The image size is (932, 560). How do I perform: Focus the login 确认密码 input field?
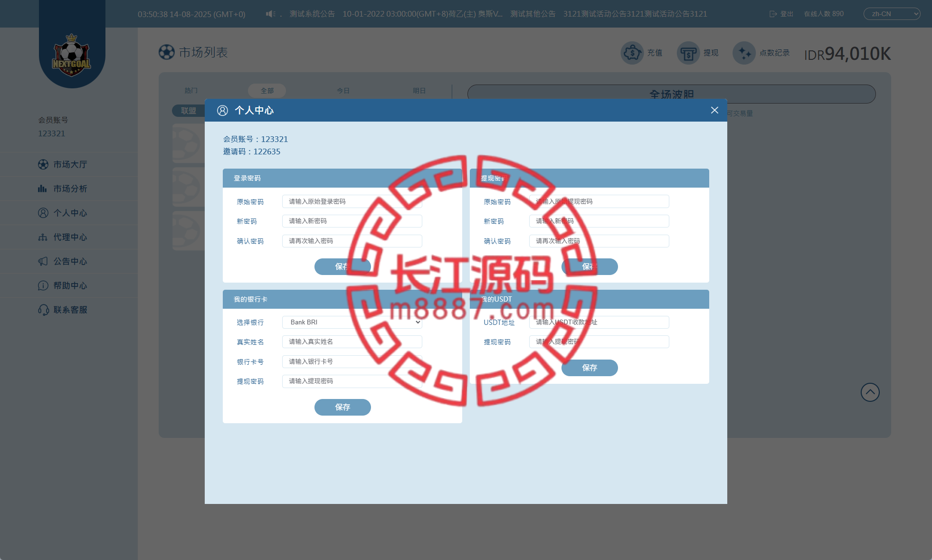(x=352, y=241)
